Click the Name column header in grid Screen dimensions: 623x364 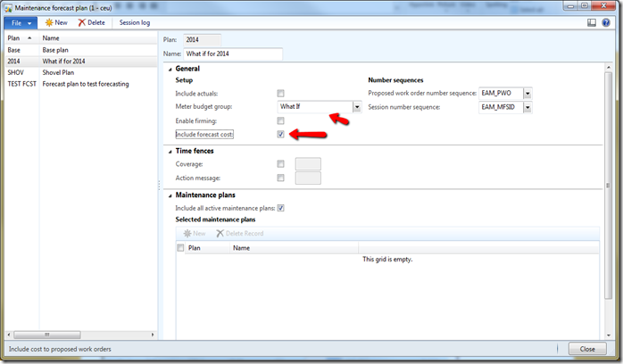point(295,248)
